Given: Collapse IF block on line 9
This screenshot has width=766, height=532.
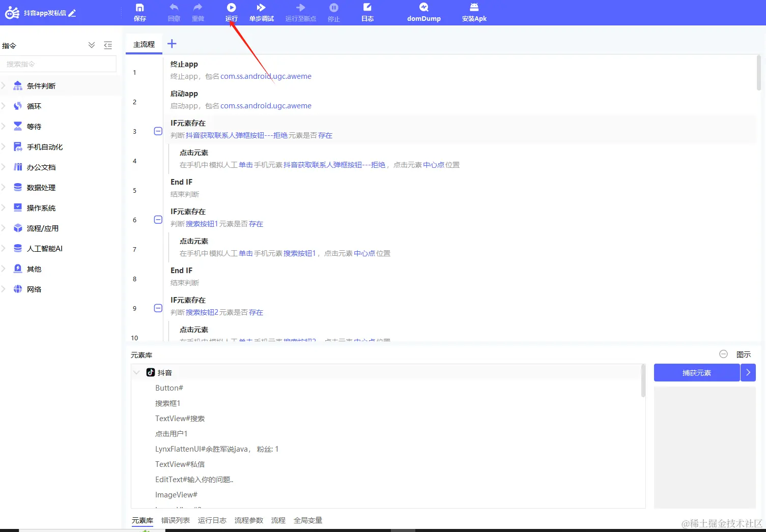Looking at the screenshot, I should [158, 308].
